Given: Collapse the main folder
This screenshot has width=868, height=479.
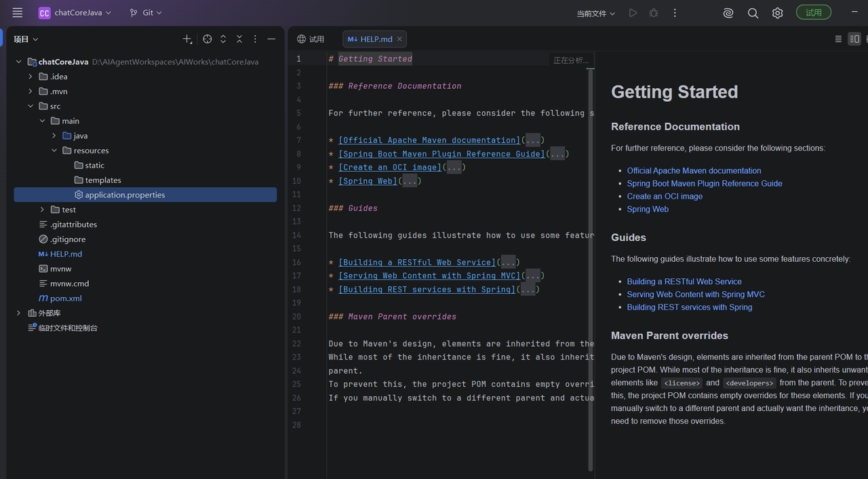Looking at the screenshot, I should tap(43, 121).
